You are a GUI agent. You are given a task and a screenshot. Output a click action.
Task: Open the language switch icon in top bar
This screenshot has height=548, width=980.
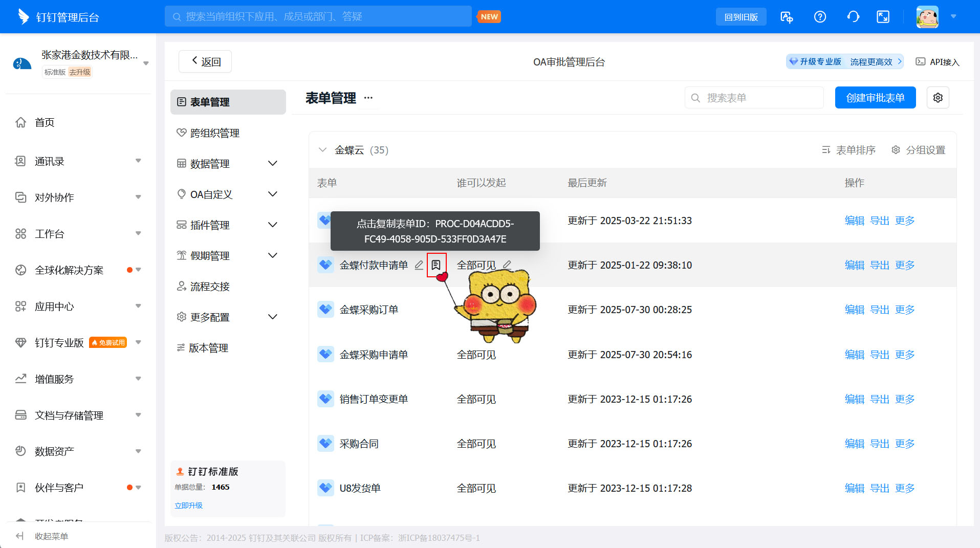coord(787,17)
